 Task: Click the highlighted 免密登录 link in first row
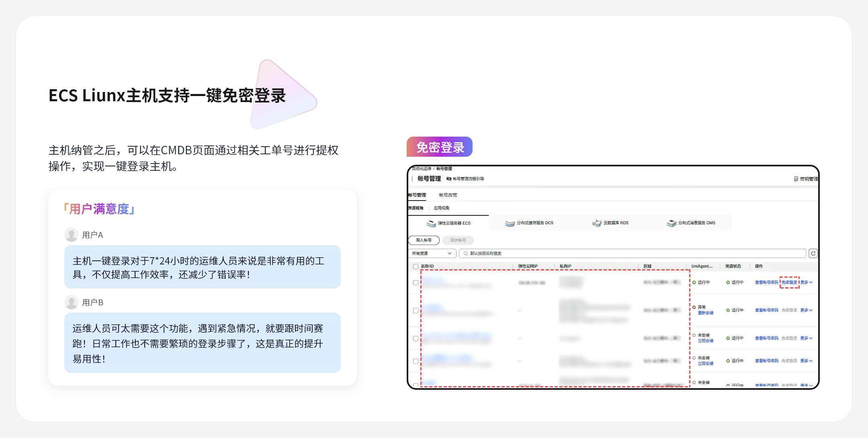[789, 282]
